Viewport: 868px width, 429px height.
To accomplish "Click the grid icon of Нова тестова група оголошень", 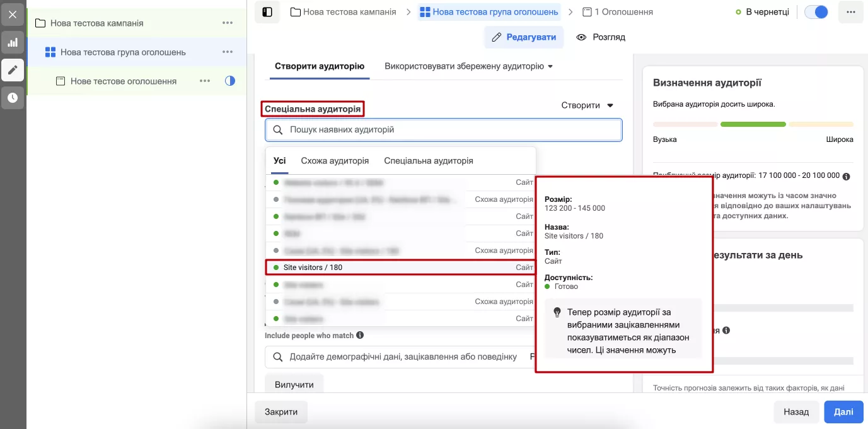I will pos(50,52).
